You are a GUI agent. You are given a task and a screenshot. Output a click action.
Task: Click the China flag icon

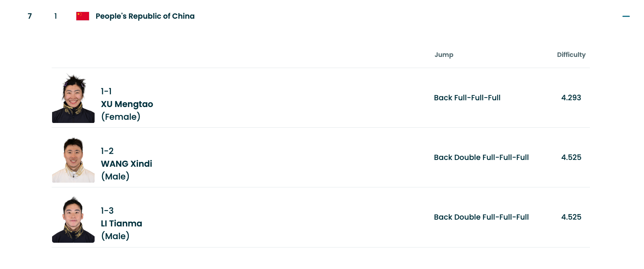[x=83, y=16]
